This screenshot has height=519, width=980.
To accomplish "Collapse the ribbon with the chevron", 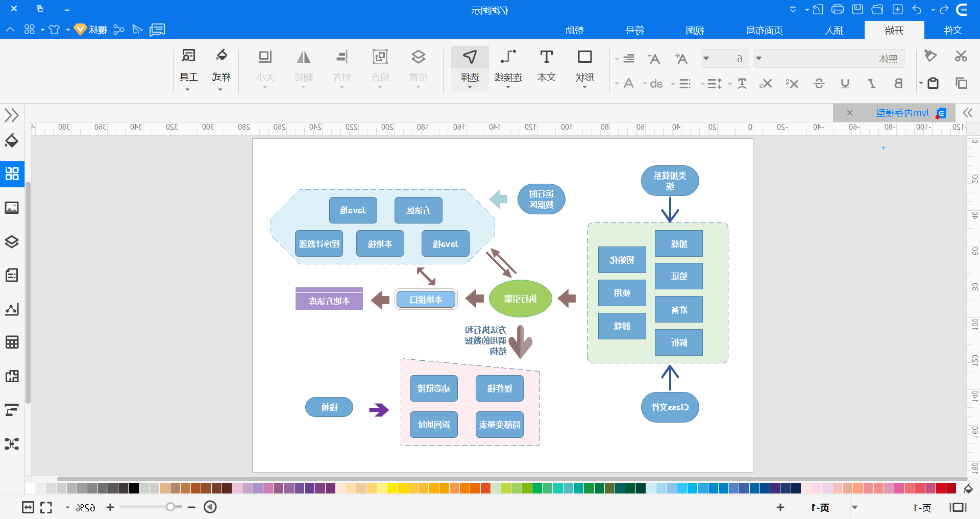I will pos(10,30).
